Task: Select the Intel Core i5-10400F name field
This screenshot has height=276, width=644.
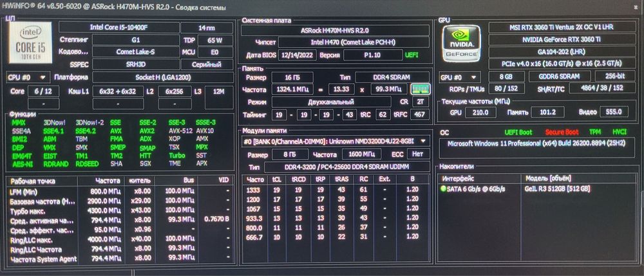Action: [119, 28]
